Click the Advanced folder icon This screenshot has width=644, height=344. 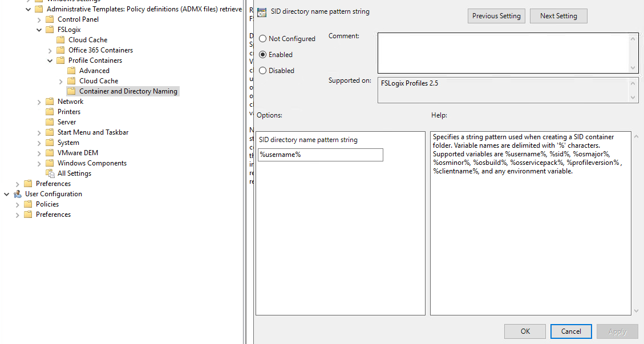click(x=71, y=71)
